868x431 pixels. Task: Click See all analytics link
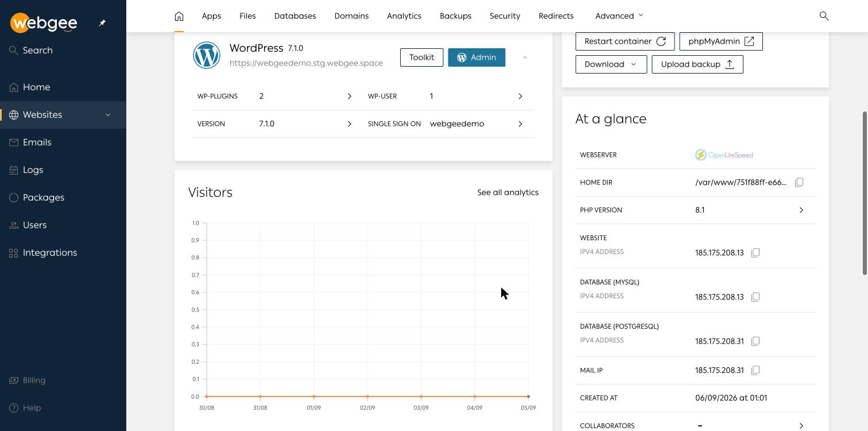coord(507,193)
